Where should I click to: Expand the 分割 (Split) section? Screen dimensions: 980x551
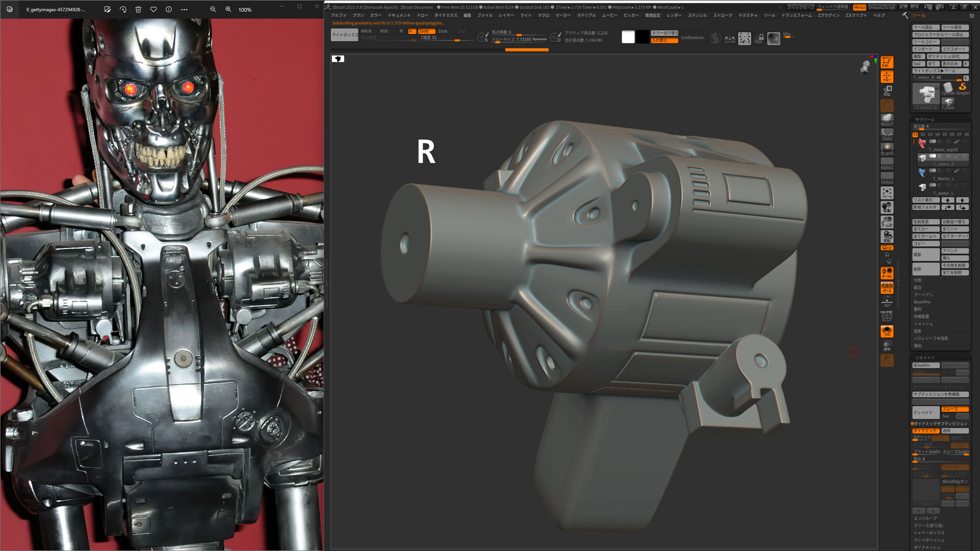[918, 280]
